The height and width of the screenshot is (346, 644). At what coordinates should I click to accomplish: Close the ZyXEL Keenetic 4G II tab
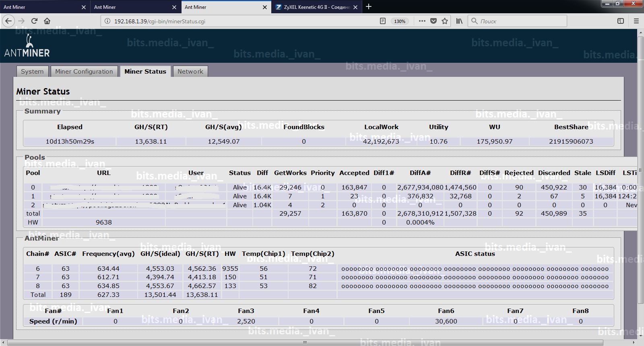tap(355, 7)
